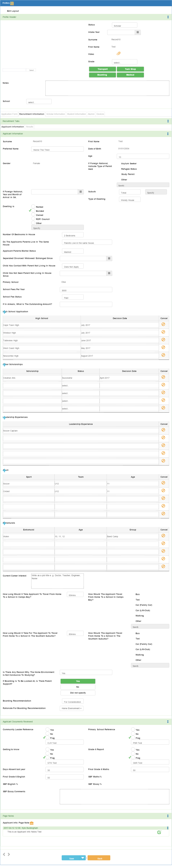Open Type of Dwelling dropdown

click(130, 199)
